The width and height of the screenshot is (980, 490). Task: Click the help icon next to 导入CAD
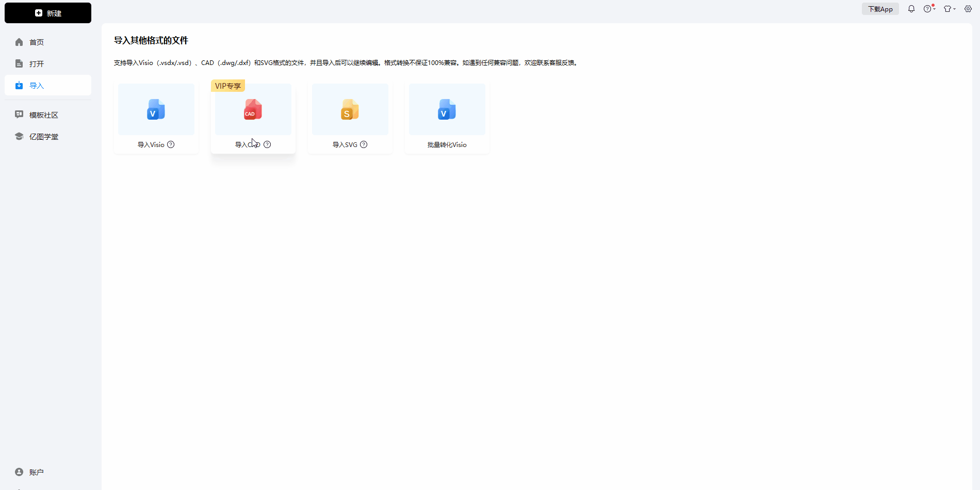(x=267, y=144)
